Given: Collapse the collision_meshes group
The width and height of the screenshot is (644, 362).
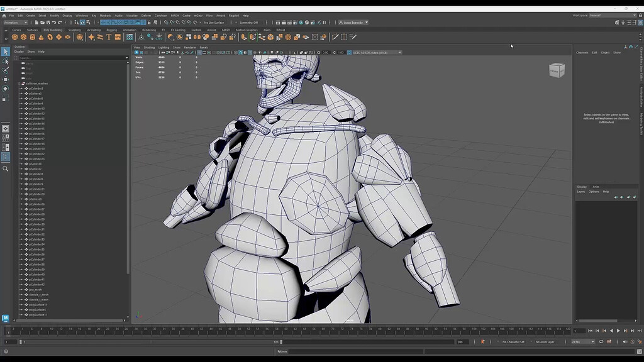Looking at the screenshot, I should point(19,84).
